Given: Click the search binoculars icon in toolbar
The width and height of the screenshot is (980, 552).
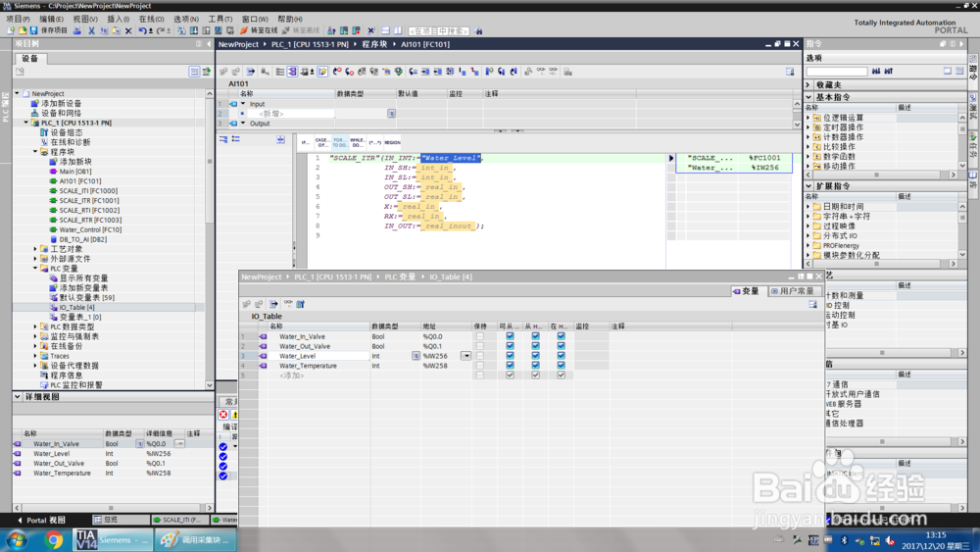Looking at the screenshot, I should tap(479, 30).
